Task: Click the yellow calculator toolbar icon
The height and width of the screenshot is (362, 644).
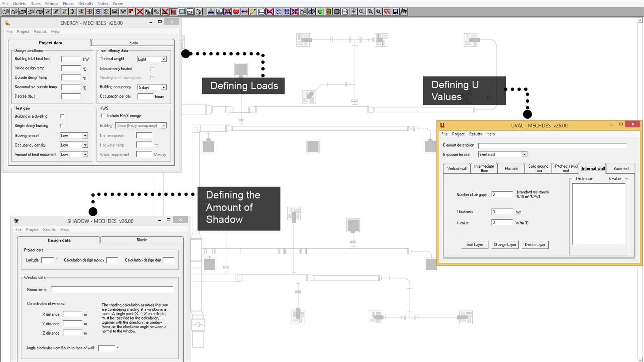Action: [328, 12]
